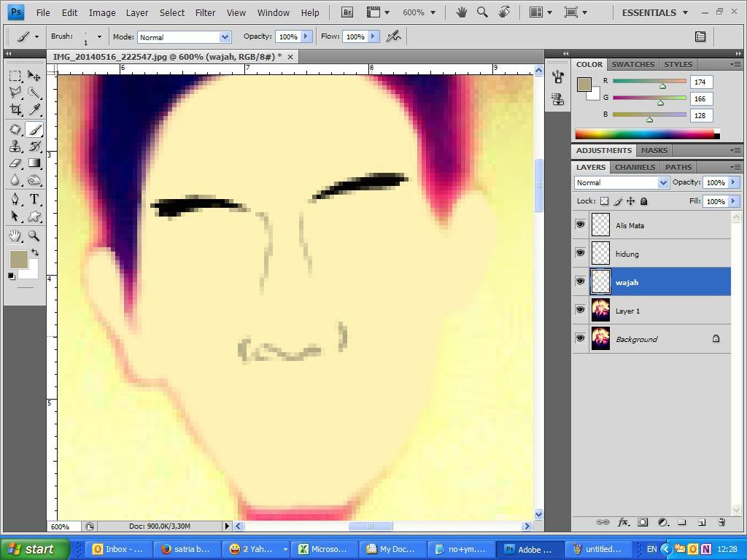Screen dimensions: 747x560
Task: Open brush preset picker dropdown
Action: coord(99,36)
